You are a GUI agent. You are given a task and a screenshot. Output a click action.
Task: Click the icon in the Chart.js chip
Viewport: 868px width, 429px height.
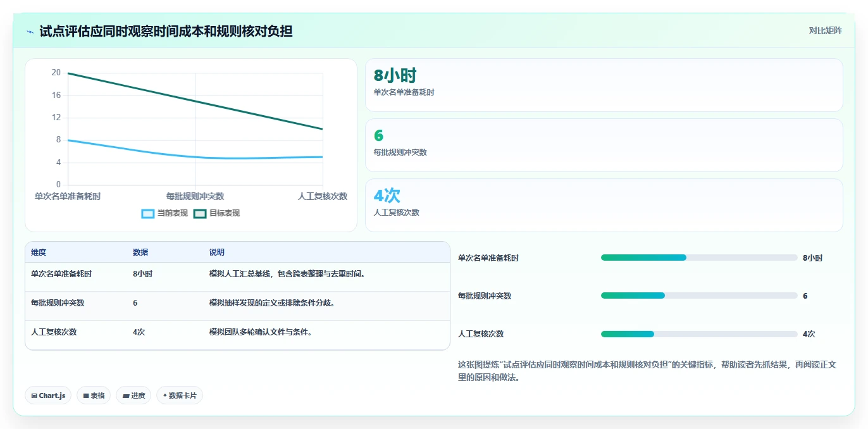pos(34,395)
